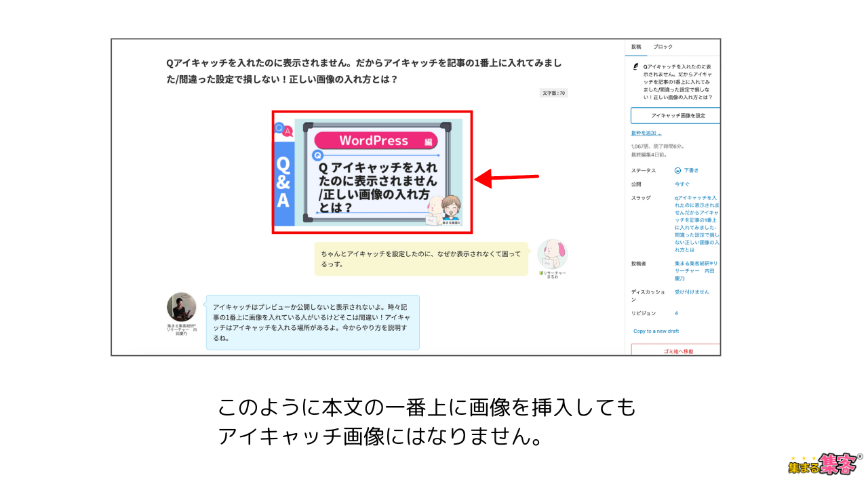Click the draft status circle icon
This screenshot has height=488, width=868.
tap(677, 170)
